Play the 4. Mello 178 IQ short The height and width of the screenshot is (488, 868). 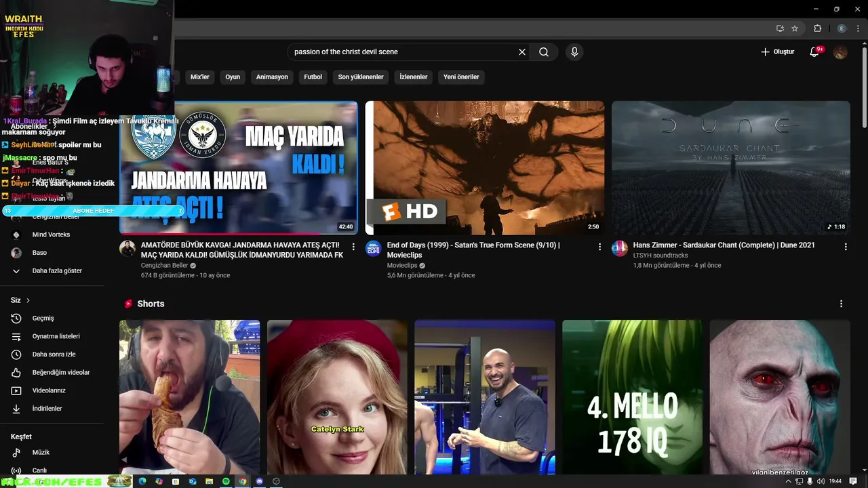click(x=632, y=396)
